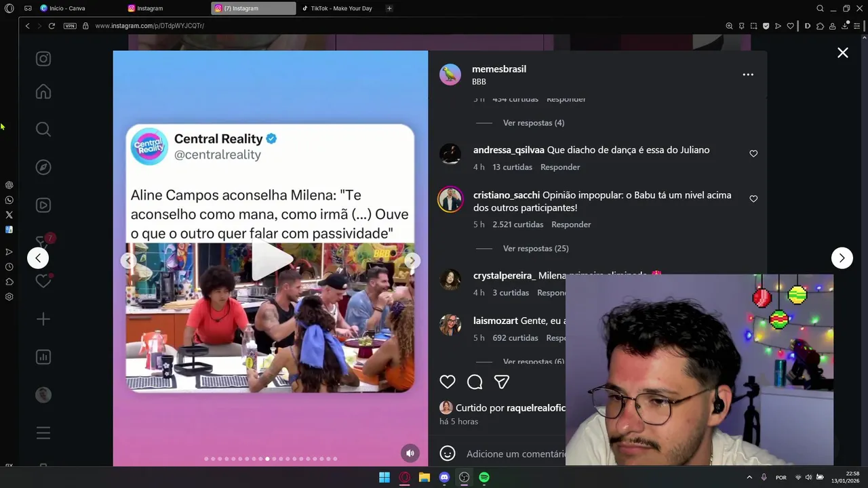The image size is (868, 488).
Task: Open laismozart username link
Action: click(x=496, y=321)
